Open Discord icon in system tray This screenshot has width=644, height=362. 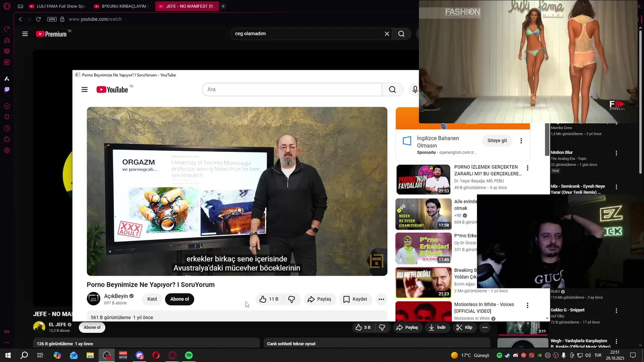point(515,355)
